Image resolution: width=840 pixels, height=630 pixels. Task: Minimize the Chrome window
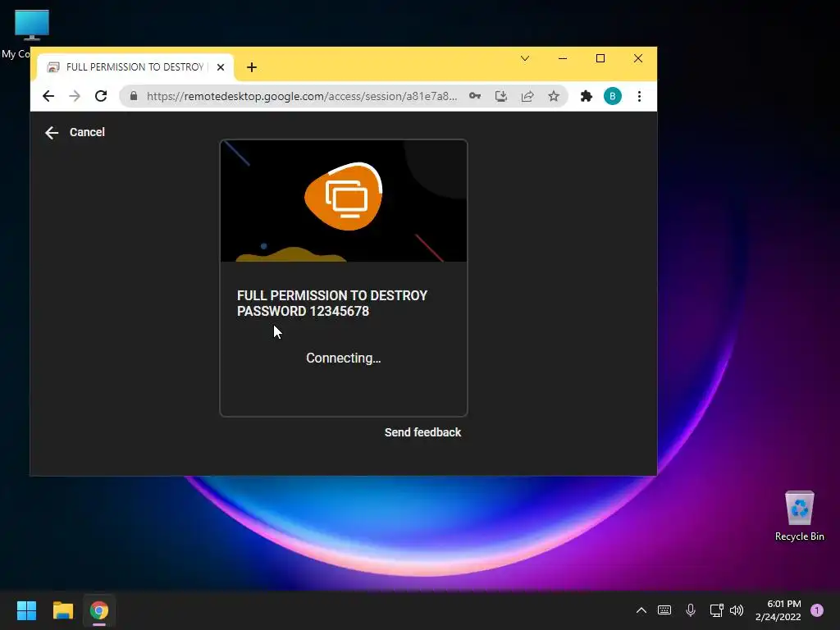coord(563,58)
